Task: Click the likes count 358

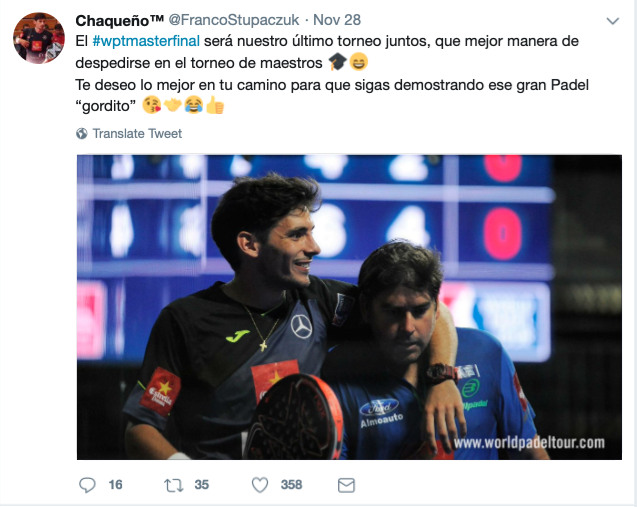Action: [291, 485]
